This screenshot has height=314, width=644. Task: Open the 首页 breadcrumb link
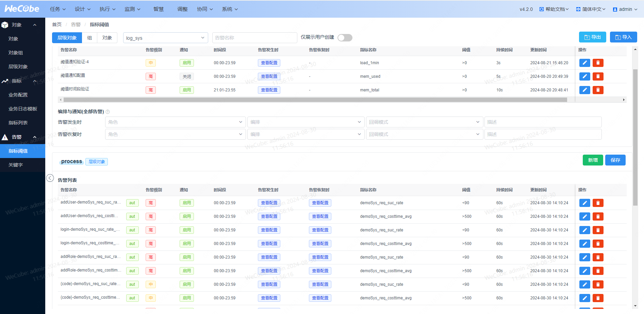[57, 24]
